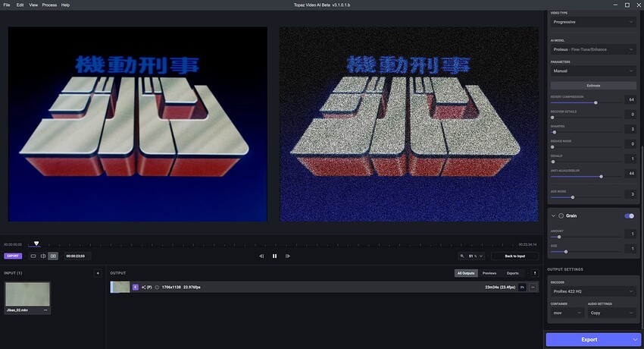Switch to split view layout
Viewport: 644px width, 349px height.
[43, 256]
